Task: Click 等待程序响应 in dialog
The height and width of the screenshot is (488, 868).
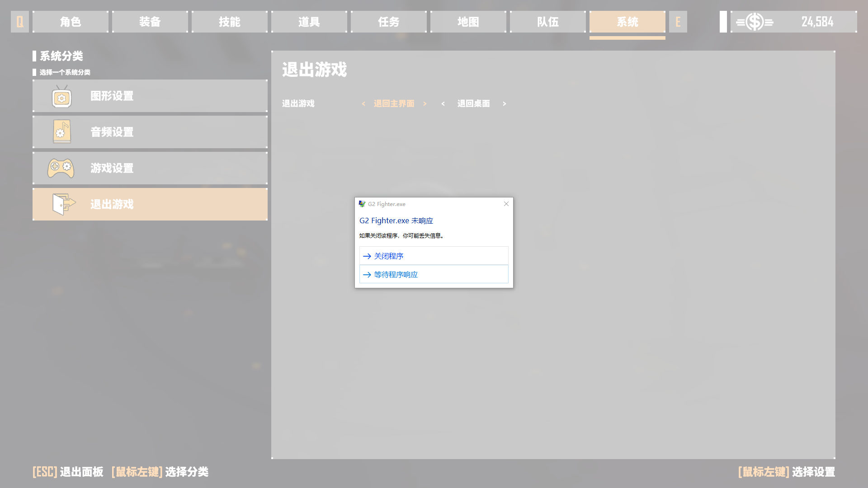Action: (434, 274)
